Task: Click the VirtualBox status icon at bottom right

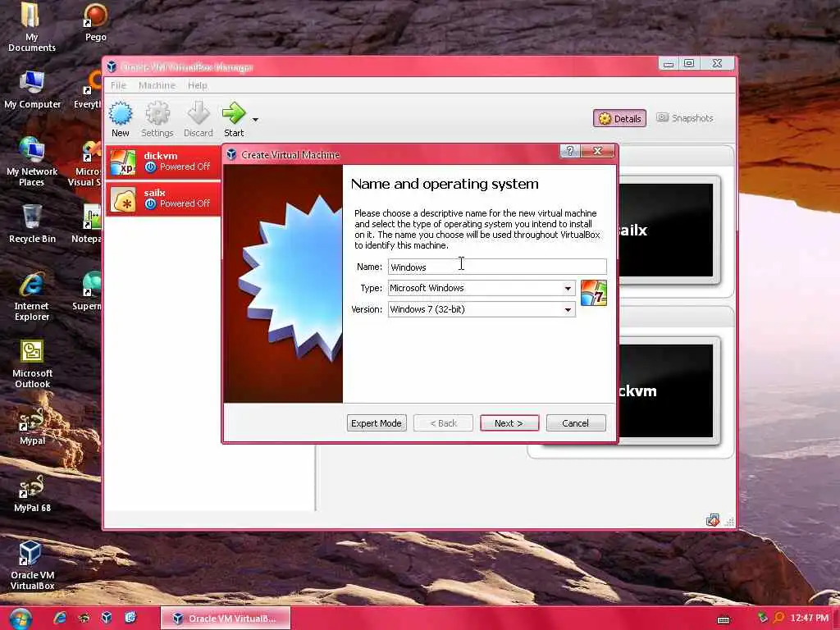Action: (x=713, y=519)
